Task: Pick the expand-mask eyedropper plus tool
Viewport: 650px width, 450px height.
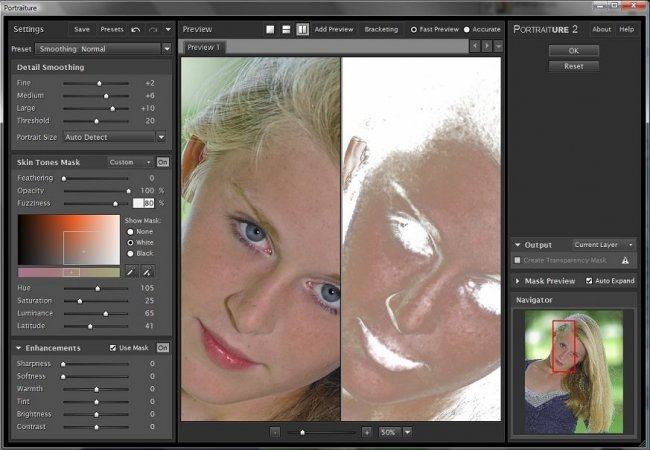Action: pyautogui.click(x=148, y=272)
